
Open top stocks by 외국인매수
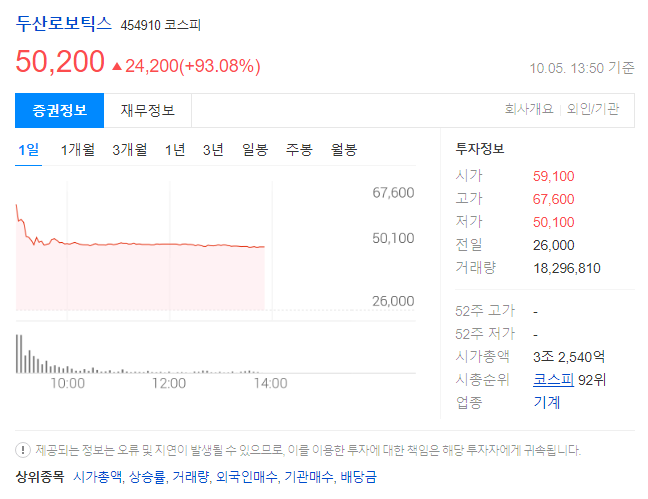[247, 477]
